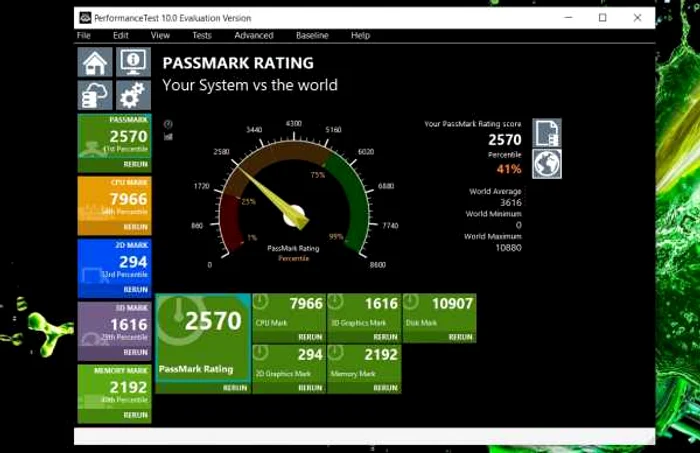This screenshot has height=453, width=700.
Task: Select the MEMORY MARK 2192 sidebar tile
Action: pos(114,394)
